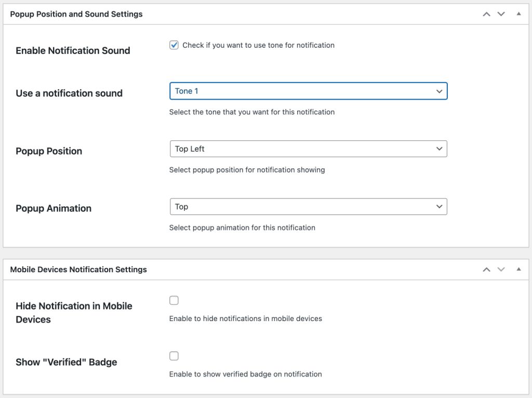Move Mobile Devices panel up with arrow icon

pyautogui.click(x=486, y=269)
